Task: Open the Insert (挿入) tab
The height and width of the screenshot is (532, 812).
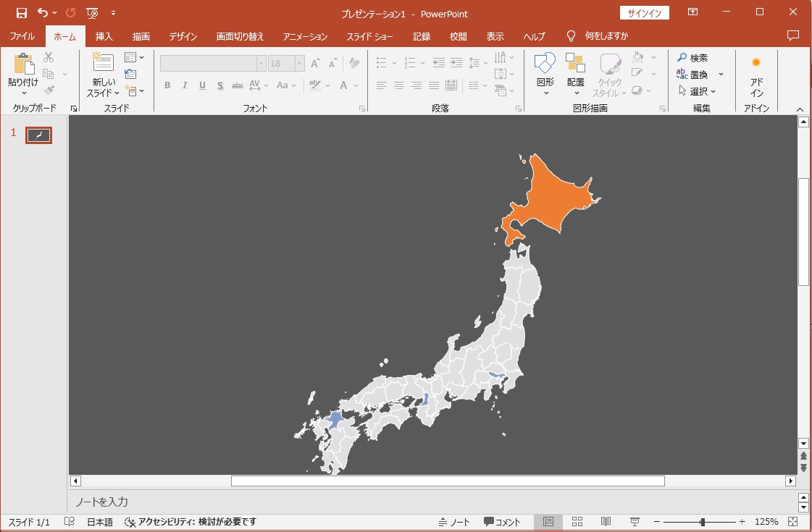Action: [104, 36]
